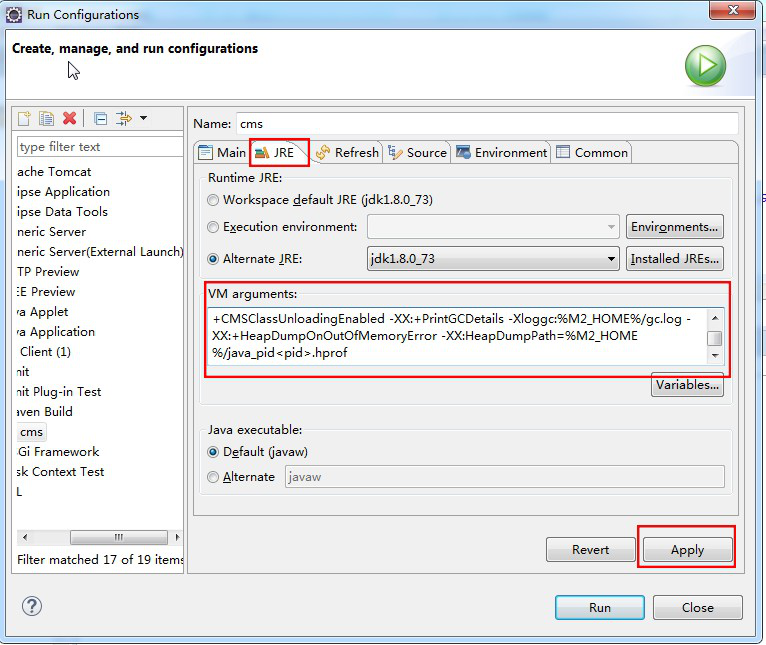Click the Variables... button
766x645 pixels.
pos(687,385)
